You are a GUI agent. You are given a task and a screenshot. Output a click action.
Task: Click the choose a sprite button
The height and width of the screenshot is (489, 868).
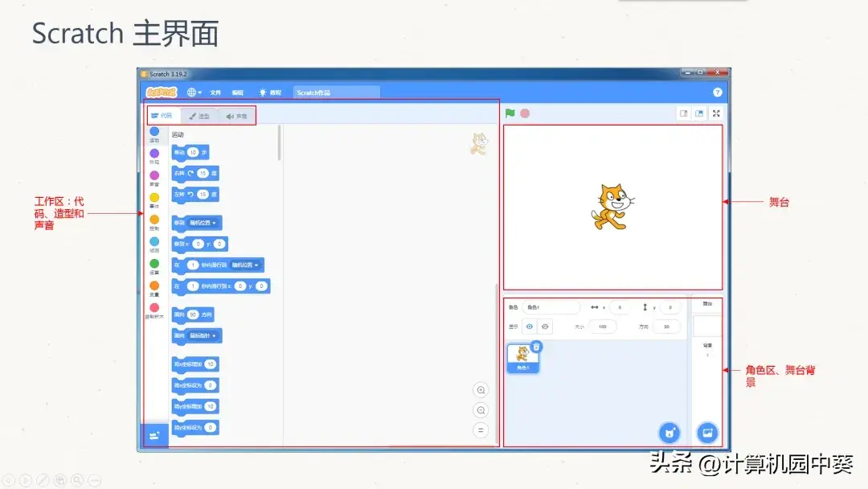669,433
